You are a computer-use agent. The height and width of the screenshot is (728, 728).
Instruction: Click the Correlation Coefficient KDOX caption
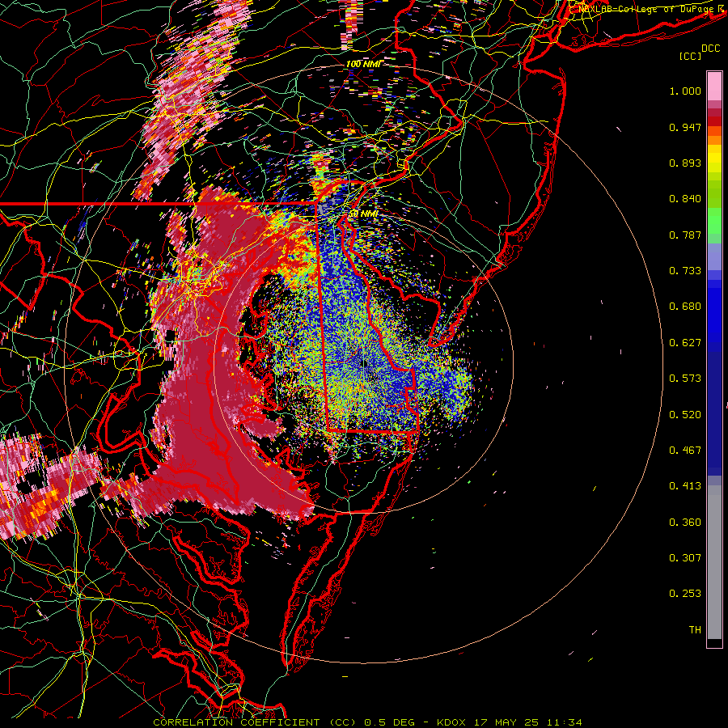[x=367, y=722]
